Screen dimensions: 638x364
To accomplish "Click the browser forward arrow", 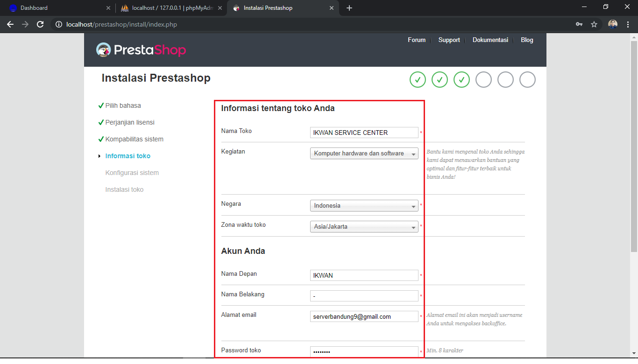I will pos(25,24).
